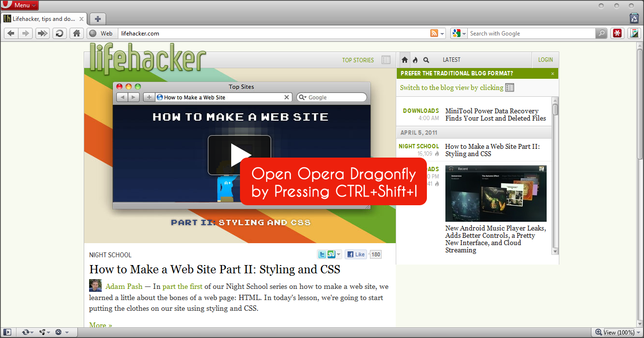The image size is (644, 338).
Task: Play the How to Make a Web Site video
Action: 239,155
